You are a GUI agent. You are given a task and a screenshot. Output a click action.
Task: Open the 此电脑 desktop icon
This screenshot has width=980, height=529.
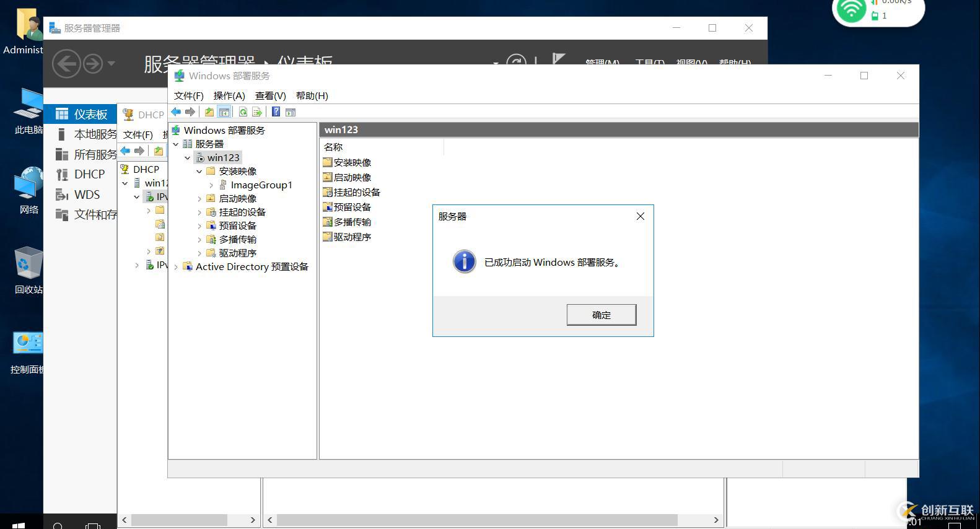28,111
